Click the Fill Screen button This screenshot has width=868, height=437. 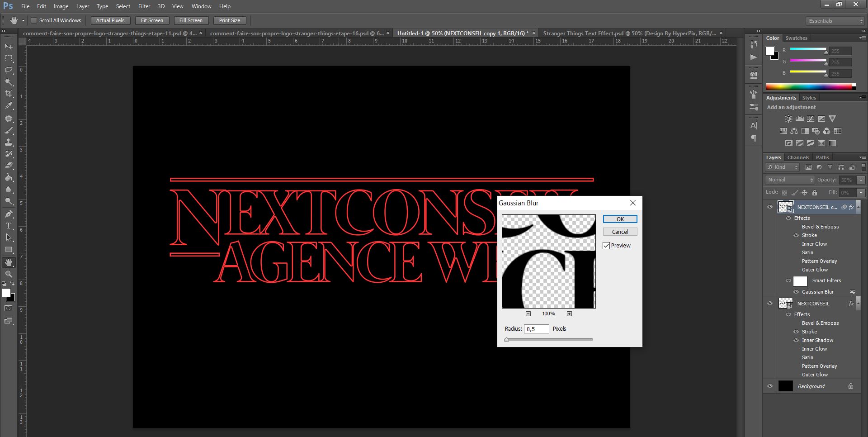click(191, 20)
